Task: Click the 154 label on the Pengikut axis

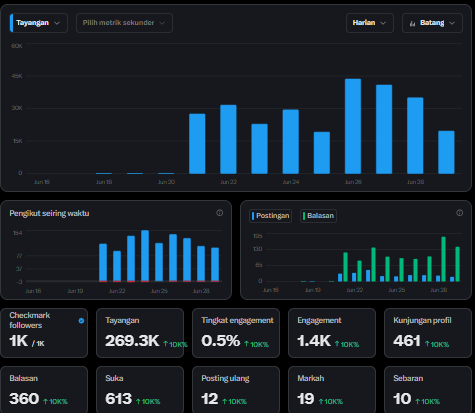Action: click(18, 233)
